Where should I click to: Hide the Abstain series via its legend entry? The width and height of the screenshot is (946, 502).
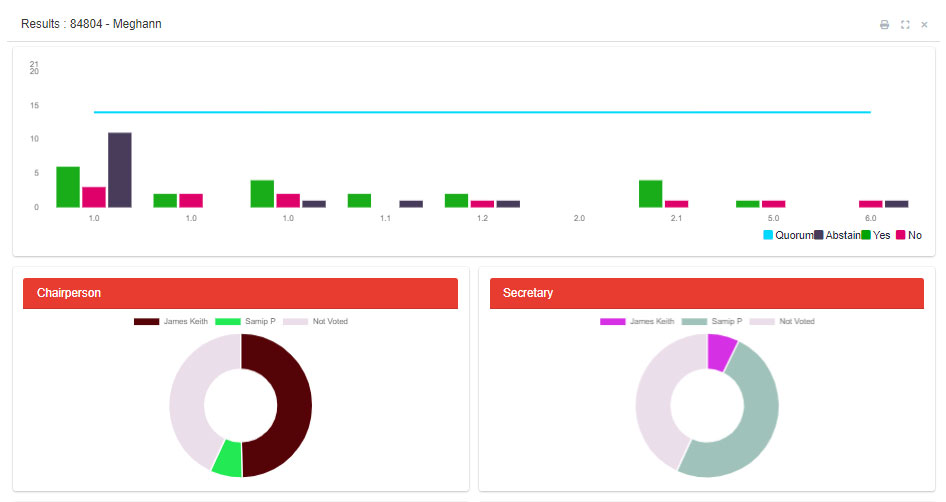click(x=837, y=235)
